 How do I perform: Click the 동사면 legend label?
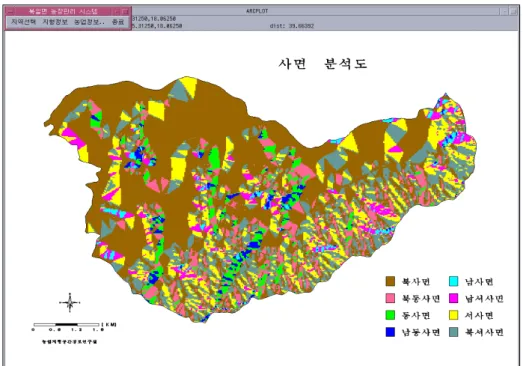416,316
